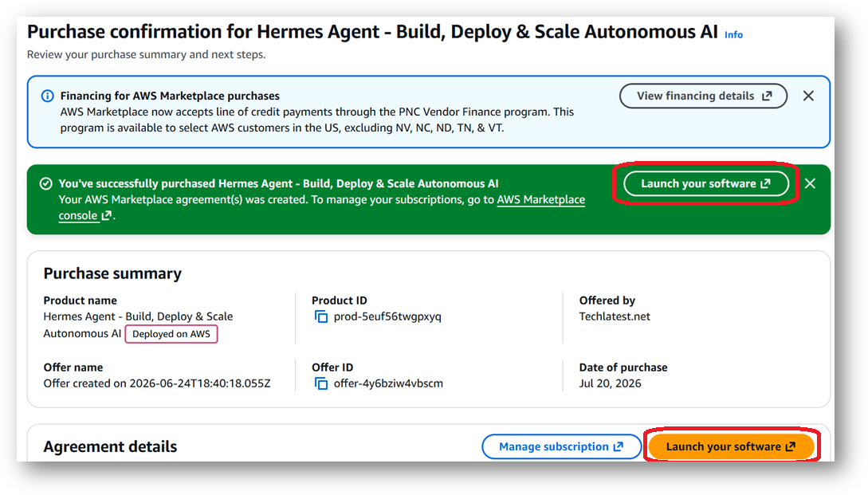Copy the Offer ID offer-4y6bziw4vbscm

click(321, 383)
